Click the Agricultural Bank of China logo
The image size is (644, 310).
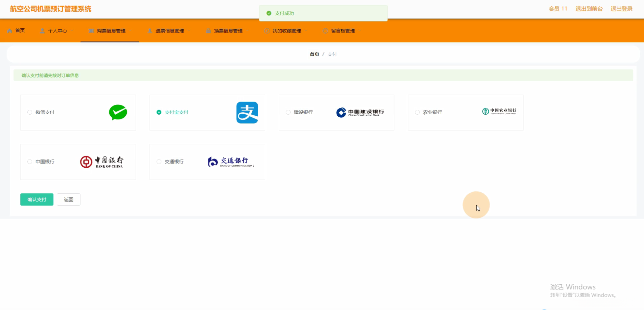point(499,111)
